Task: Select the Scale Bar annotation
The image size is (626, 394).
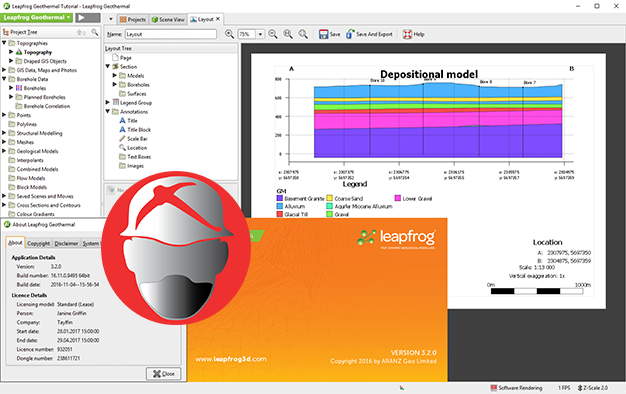Action: click(x=137, y=139)
